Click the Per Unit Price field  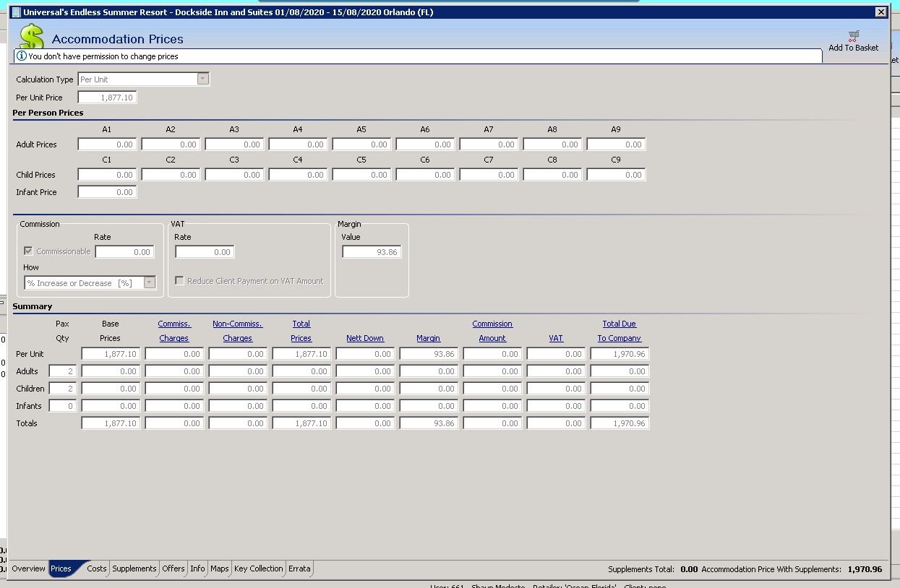click(107, 98)
